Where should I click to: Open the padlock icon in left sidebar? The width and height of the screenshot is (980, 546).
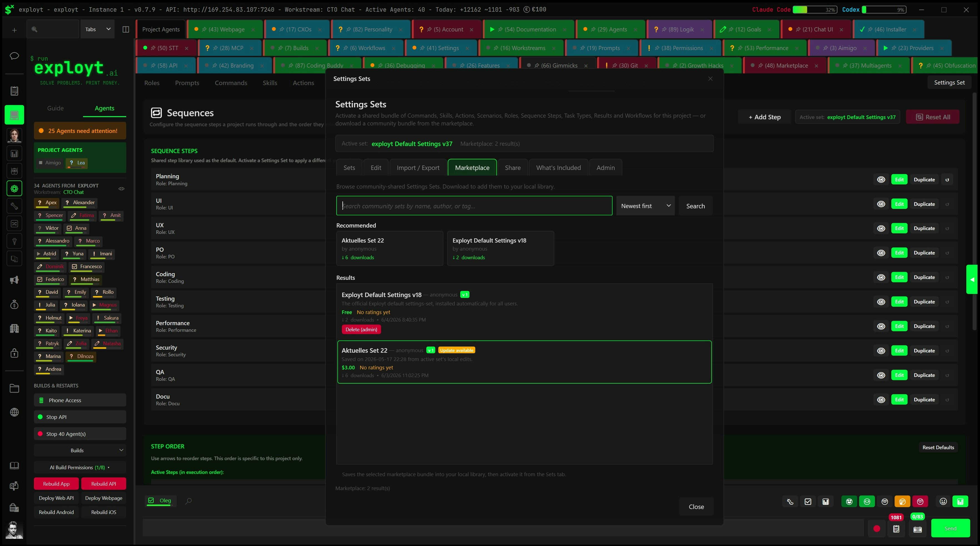pyautogui.click(x=14, y=353)
